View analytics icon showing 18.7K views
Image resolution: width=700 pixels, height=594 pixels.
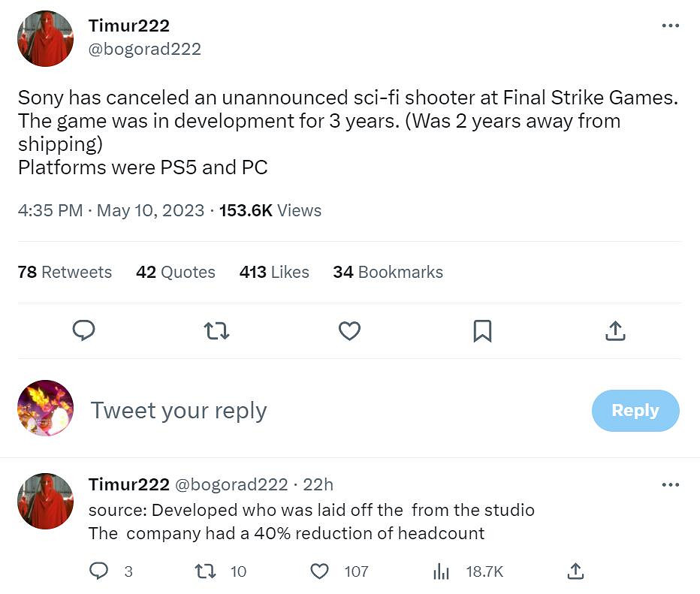[x=441, y=571]
